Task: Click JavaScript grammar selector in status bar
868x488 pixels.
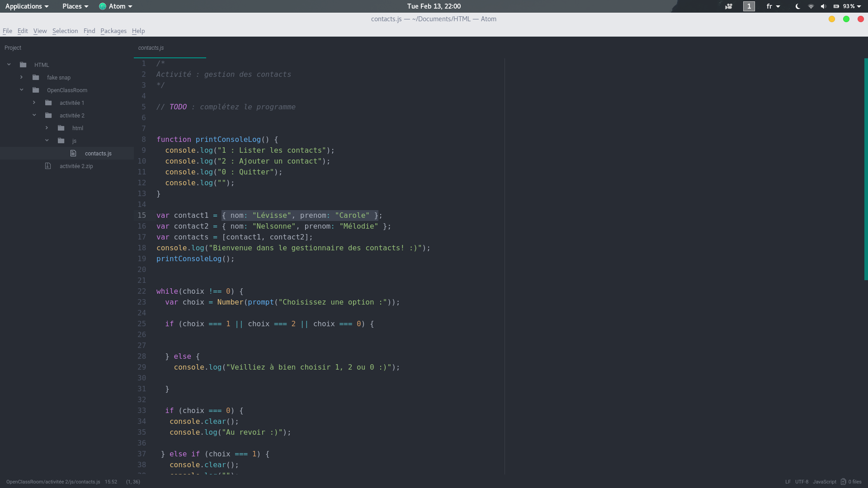Action: click(824, 482)
